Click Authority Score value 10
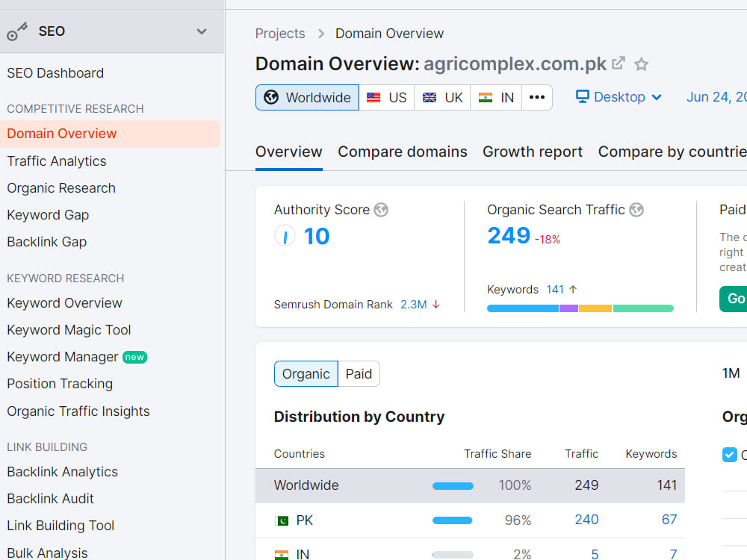 click(x=316, y=236)
